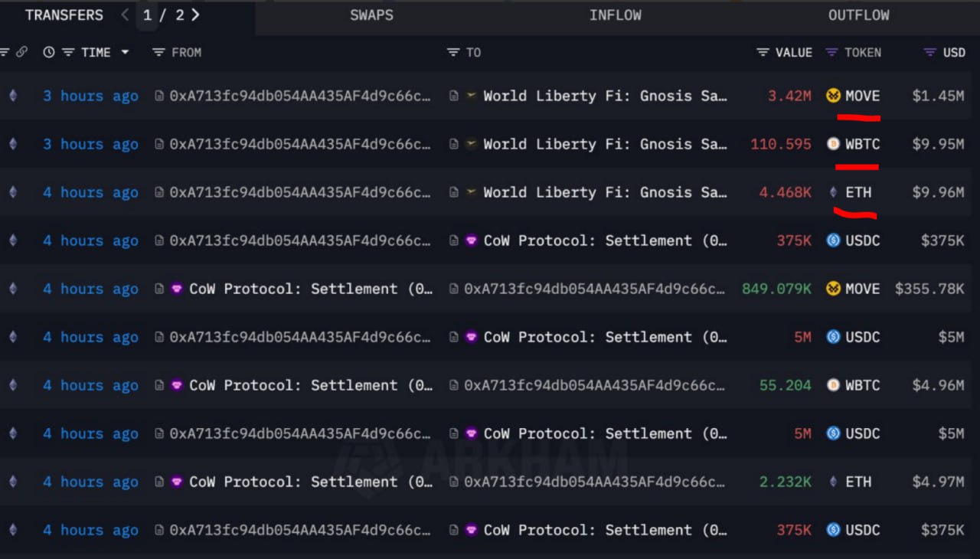Open the TIME column filter icon

pyautogui.click(x=68, y=52)
